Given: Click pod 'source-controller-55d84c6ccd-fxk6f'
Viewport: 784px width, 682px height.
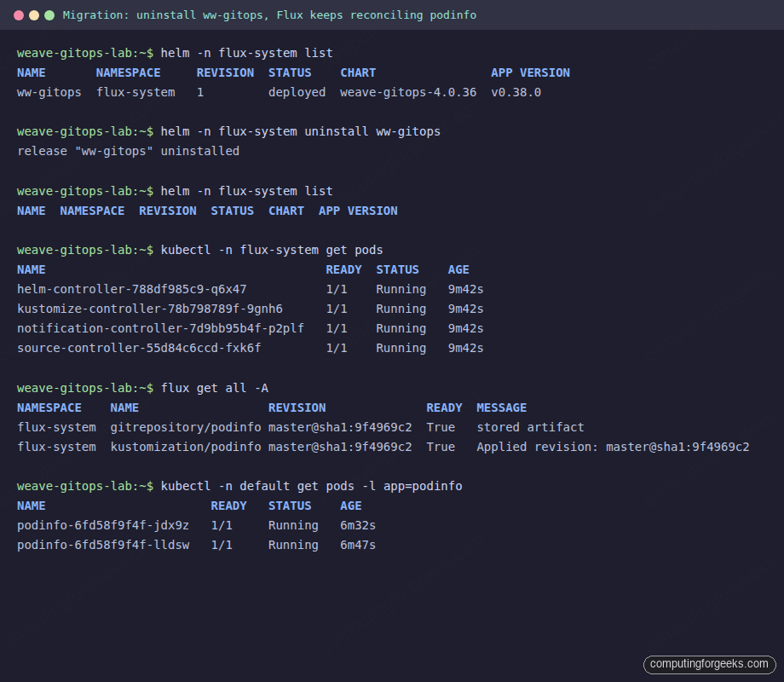Looking at the screenshot, I should 139,348.
